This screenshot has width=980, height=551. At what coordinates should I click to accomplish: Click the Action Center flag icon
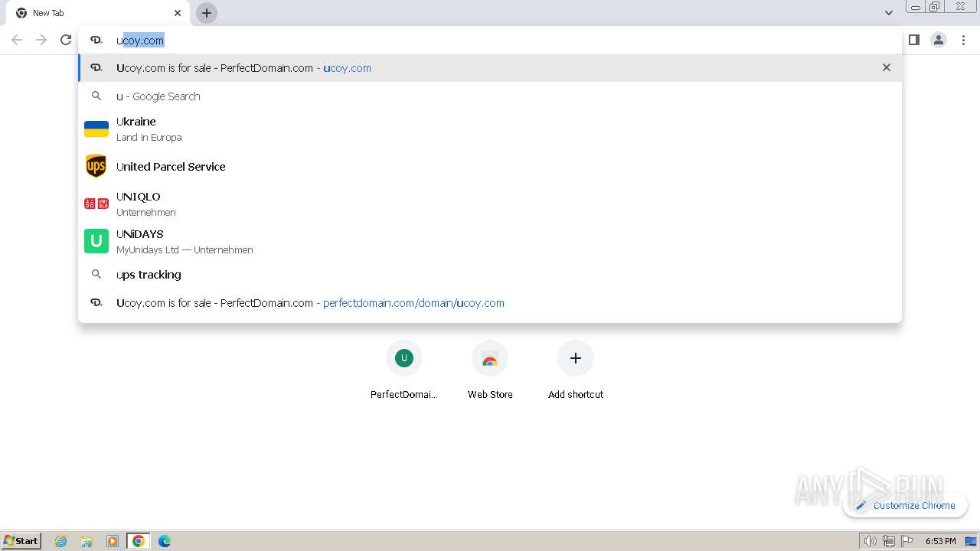[907, 541]
